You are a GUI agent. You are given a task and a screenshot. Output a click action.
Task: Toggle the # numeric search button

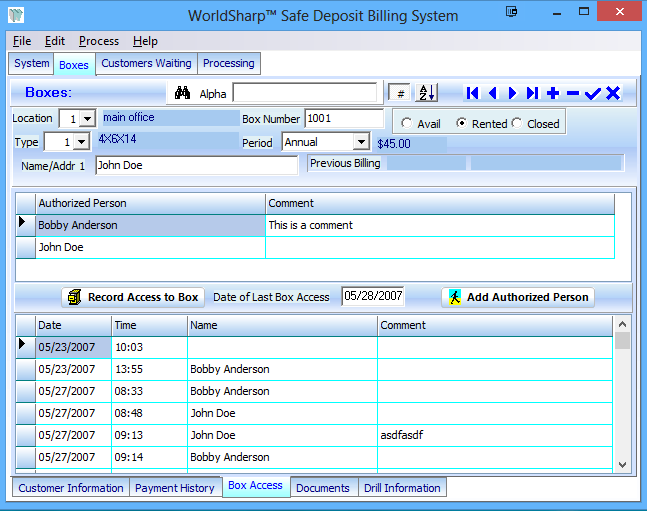[400, 93]
